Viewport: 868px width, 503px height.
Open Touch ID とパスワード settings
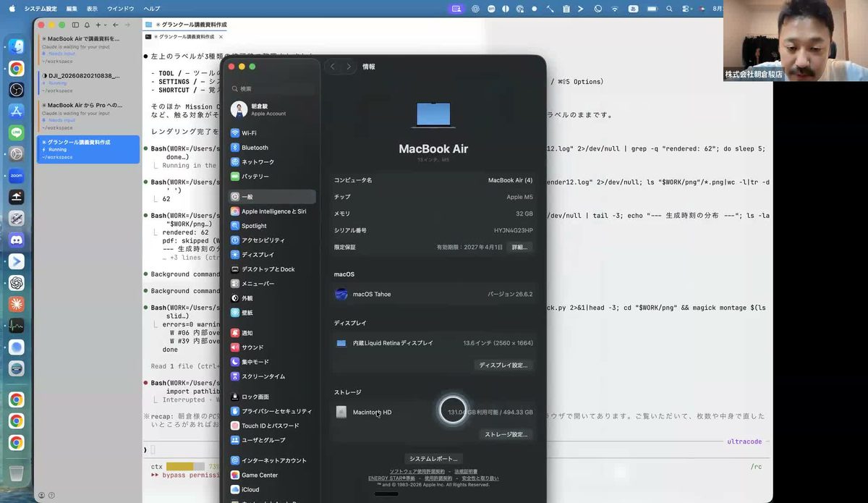pos(272,426)
